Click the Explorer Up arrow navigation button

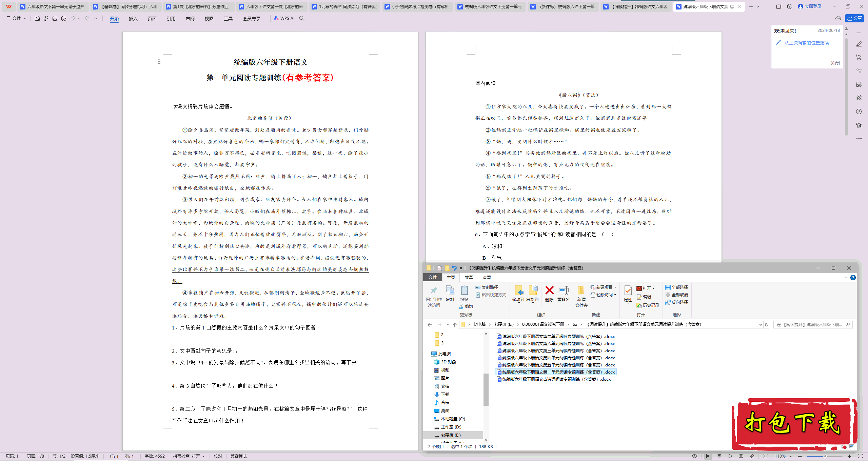pos(455,325)
